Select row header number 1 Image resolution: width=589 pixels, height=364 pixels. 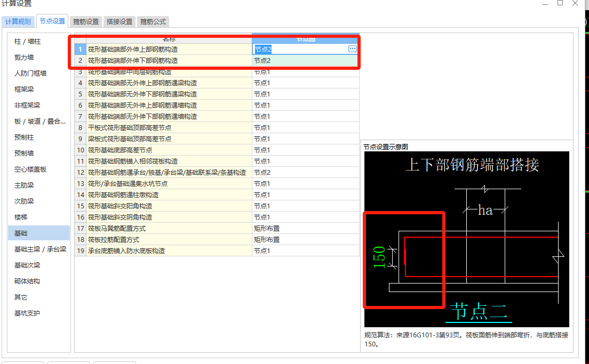pyautogui.click(x=80, y=49)
